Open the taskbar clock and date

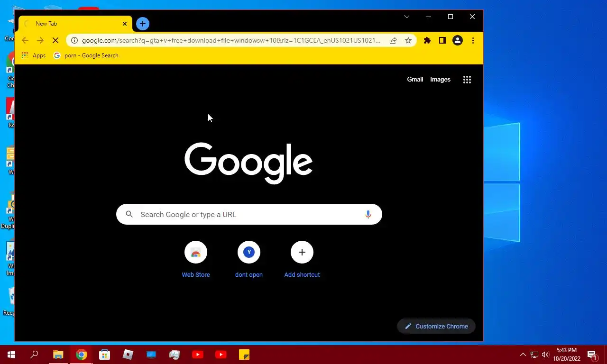[x=567, y=355]
